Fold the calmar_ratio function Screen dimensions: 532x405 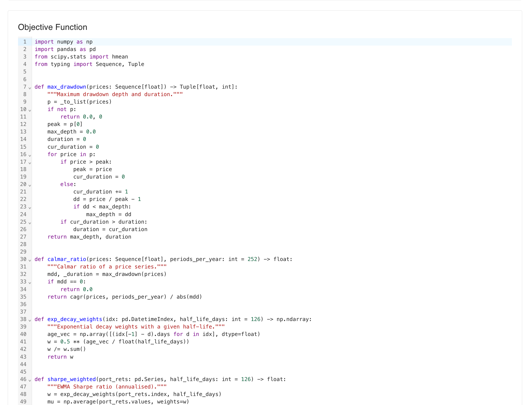point(30,260)
